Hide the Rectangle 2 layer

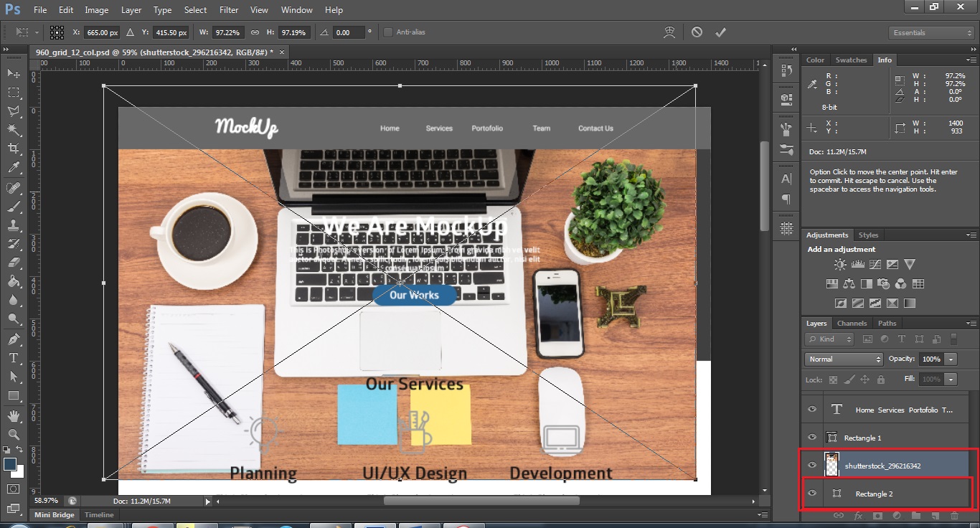pyautogui.click(x=812, y=494)
